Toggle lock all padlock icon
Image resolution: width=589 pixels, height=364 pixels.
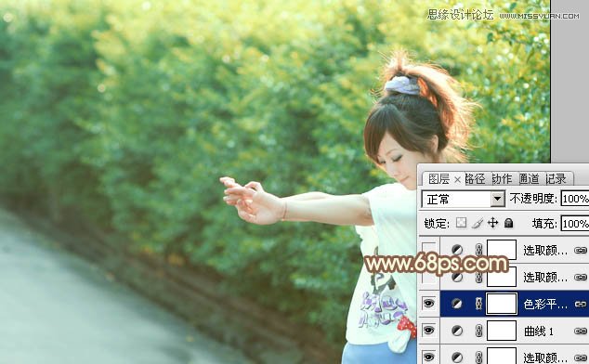click(508, 223)
